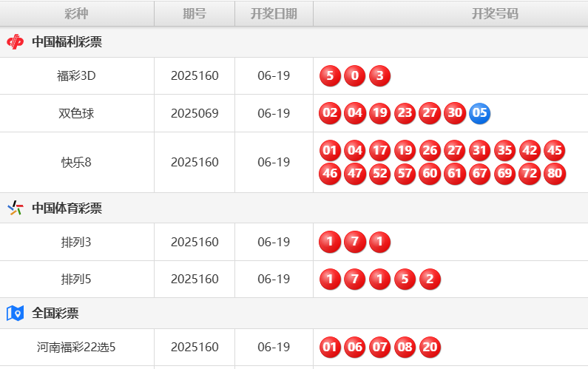
Task: Click red ball 5 in 福彩3D row
Action: (330, 75)
